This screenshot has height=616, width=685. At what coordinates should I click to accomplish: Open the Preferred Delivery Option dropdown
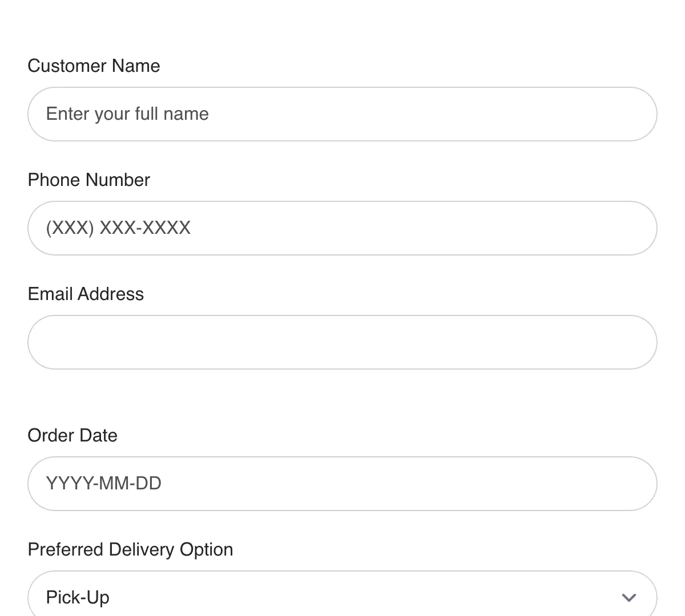(342, 596)
